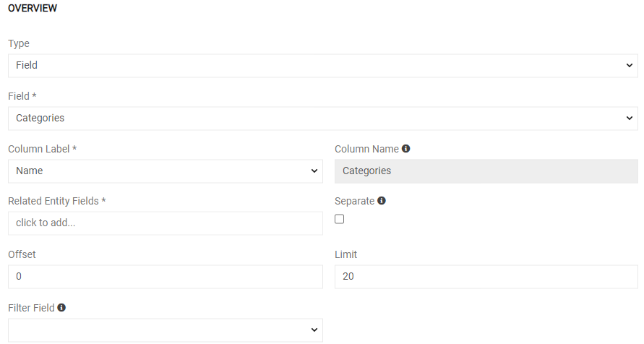Enable the Separate checkbox
This screenshot has height=344, width=644.
click(339, 219)
